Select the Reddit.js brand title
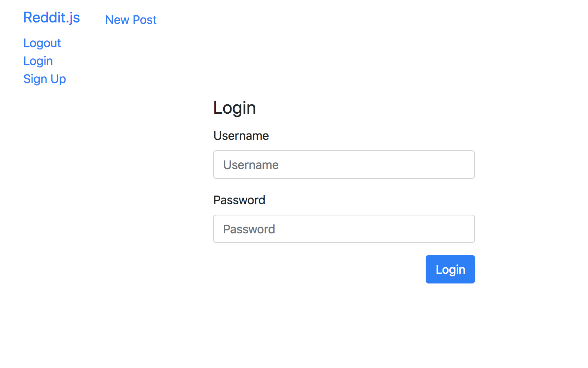This screenshot has height=368, width=588. coord(52,18)
